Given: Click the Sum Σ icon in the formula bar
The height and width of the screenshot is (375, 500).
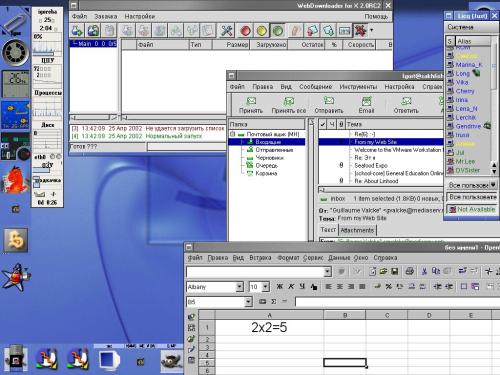Looking at the screenshot, I should pos(274,302).
